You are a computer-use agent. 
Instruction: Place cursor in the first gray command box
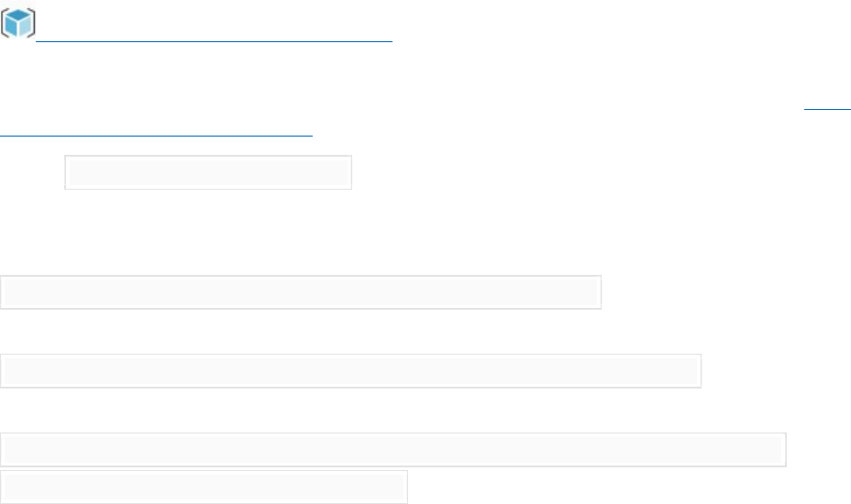301,292
